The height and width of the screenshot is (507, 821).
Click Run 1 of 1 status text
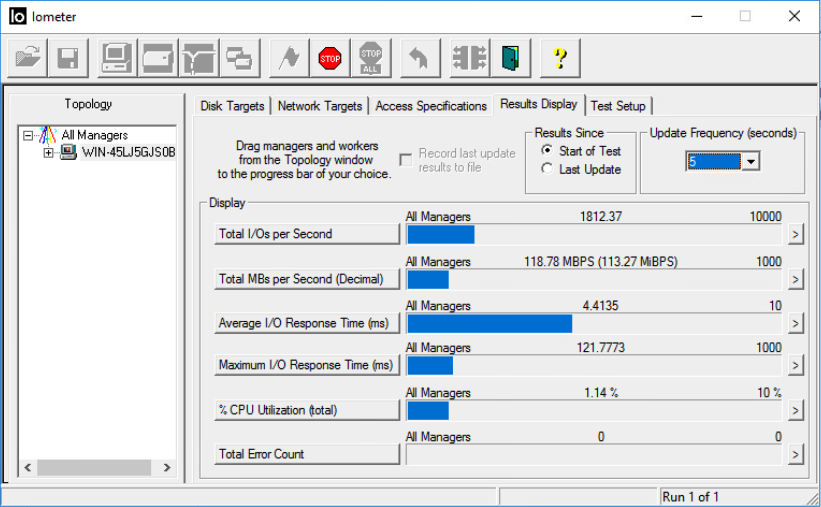point(690,497)
